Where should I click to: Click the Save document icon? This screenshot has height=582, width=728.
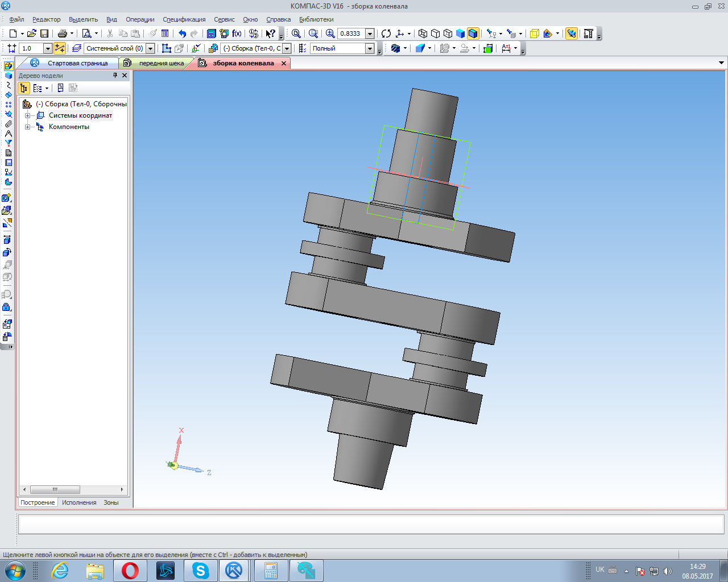(x=44, y=34)
